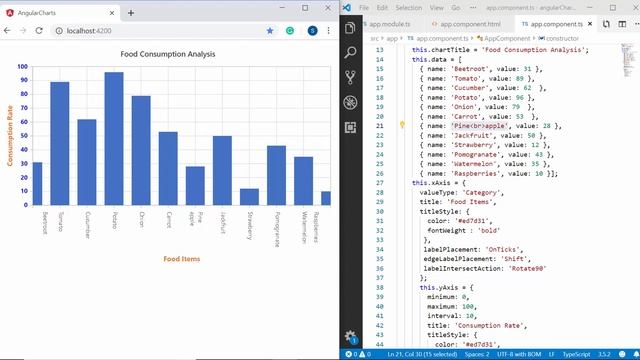Click the app breadcrumb segment

point(392,38)
